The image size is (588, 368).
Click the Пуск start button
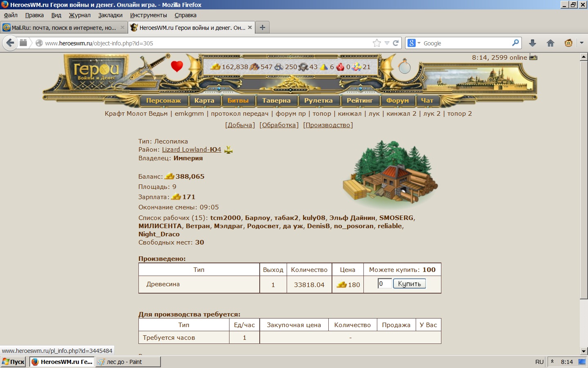coord(14,362)
